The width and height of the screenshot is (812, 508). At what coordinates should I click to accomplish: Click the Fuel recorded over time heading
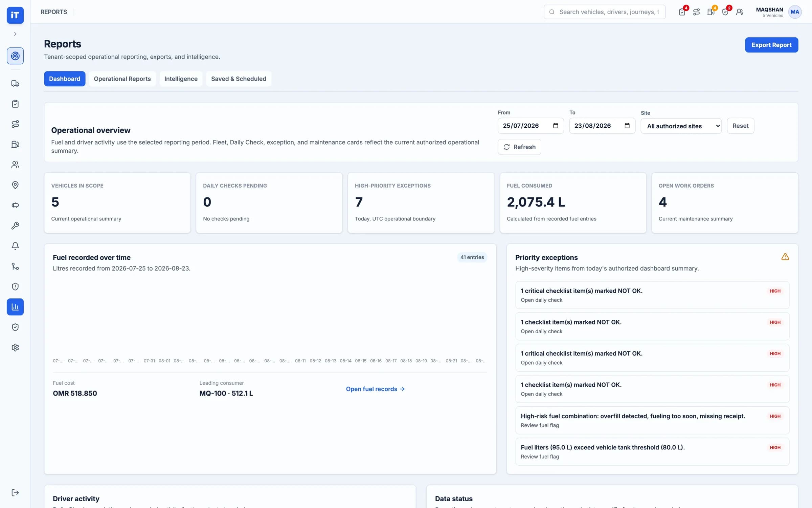(92, 257)
